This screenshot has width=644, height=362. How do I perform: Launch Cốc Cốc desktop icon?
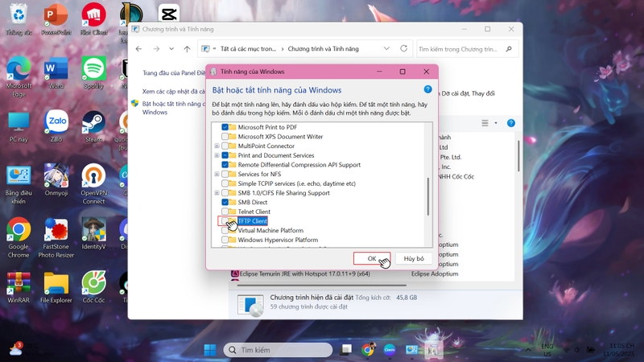pyautogui.click(x=93, y=288)
